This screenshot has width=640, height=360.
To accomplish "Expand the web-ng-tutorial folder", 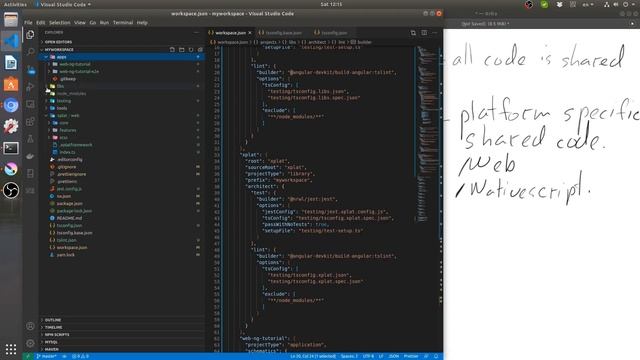I will pos(122,64).
